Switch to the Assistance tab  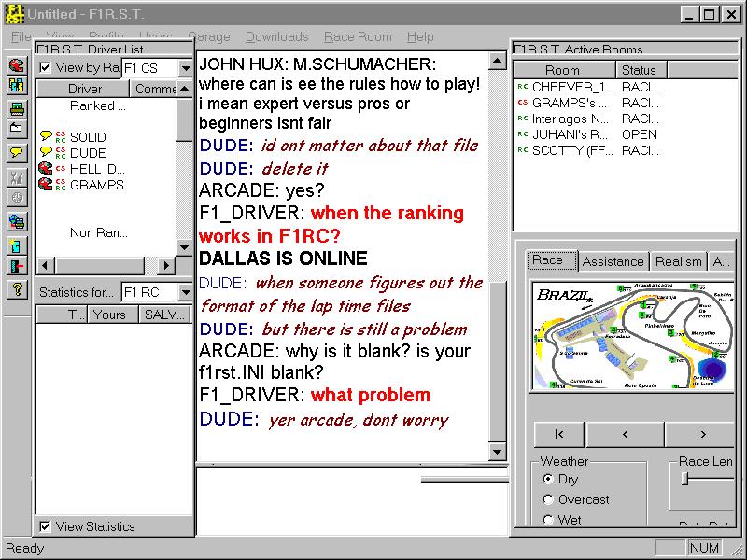(613, 261)
